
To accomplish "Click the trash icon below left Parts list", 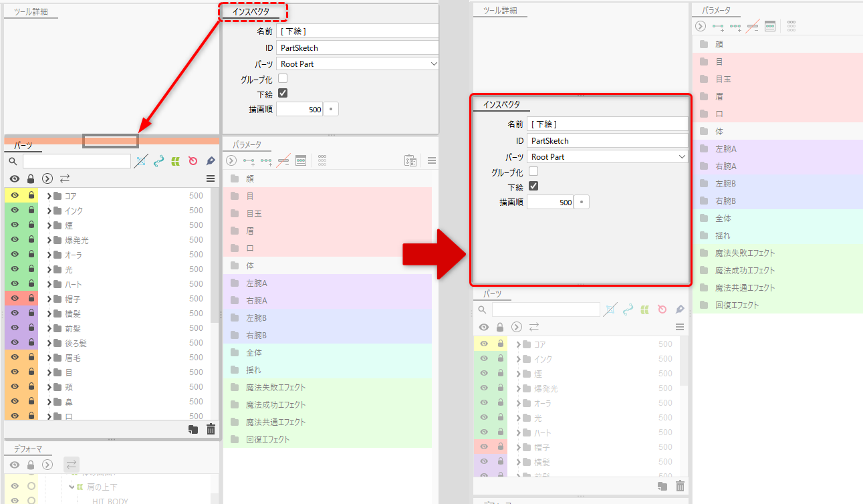I will 211,430.
